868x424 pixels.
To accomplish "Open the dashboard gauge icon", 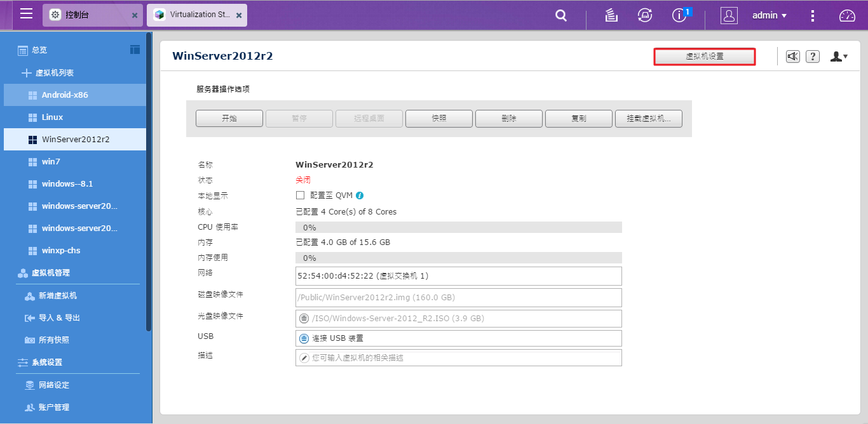I will [x=848, y=16].
